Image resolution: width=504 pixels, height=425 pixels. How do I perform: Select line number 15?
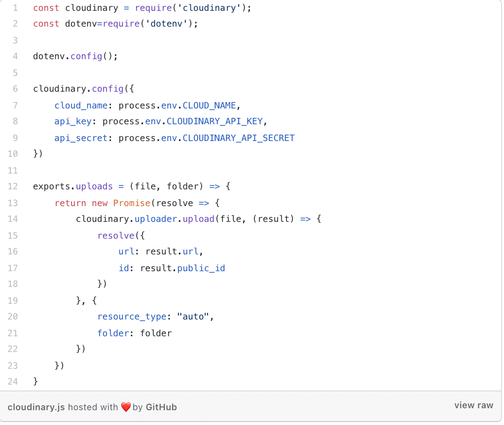(x=13, y=236)
